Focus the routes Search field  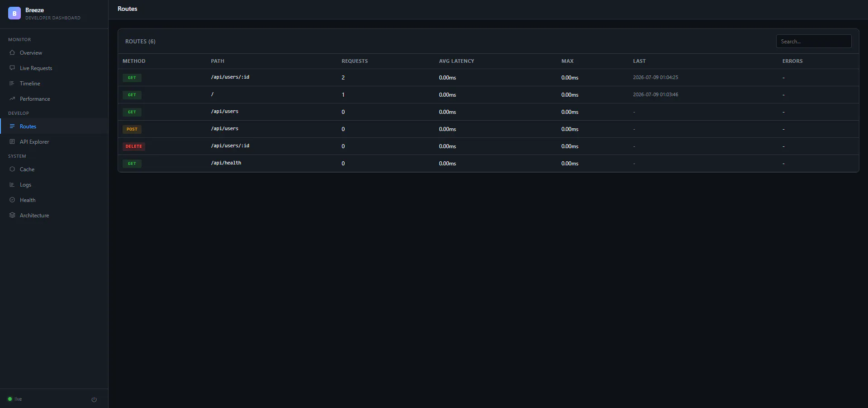pyautogui.click(x=814, y=41)
